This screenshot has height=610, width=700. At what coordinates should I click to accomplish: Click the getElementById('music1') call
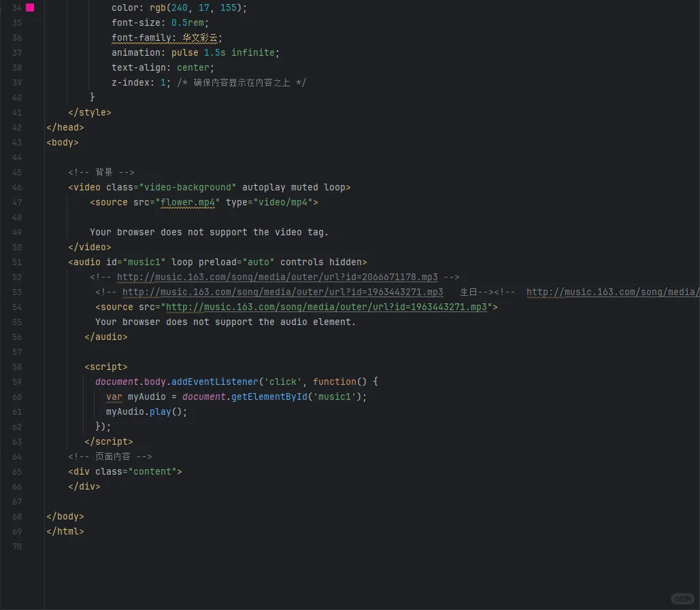[x=297, y=396]
